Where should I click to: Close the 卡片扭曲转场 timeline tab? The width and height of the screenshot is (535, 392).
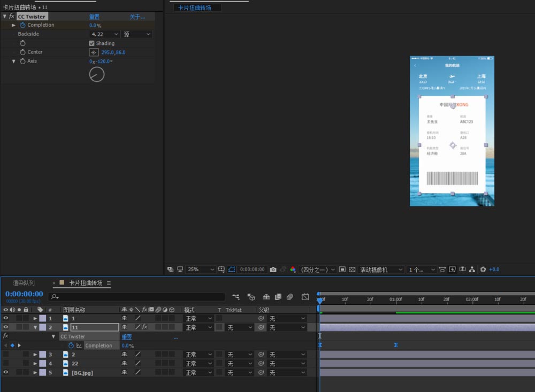click(x=54, y=283)
